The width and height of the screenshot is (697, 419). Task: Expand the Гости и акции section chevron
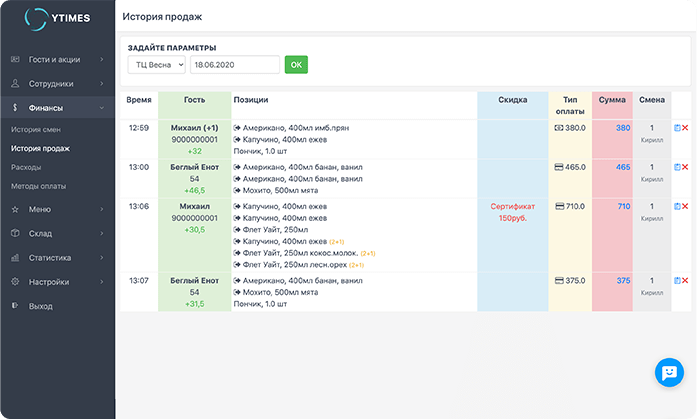coord(102,59)
